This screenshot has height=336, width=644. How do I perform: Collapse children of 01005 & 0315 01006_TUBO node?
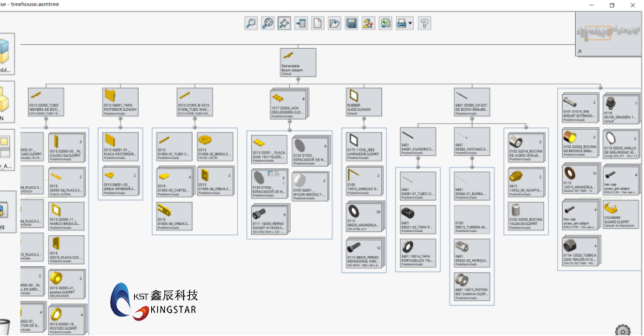[x=195, y=120]
